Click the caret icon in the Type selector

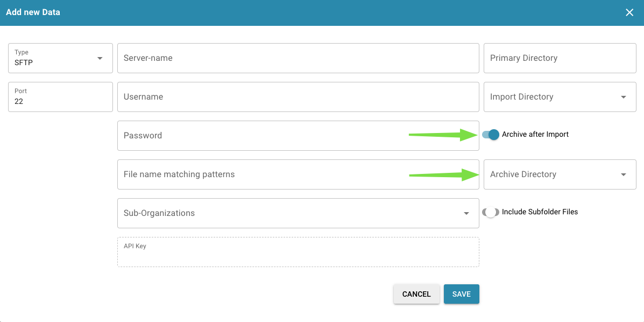coord(100,58)
